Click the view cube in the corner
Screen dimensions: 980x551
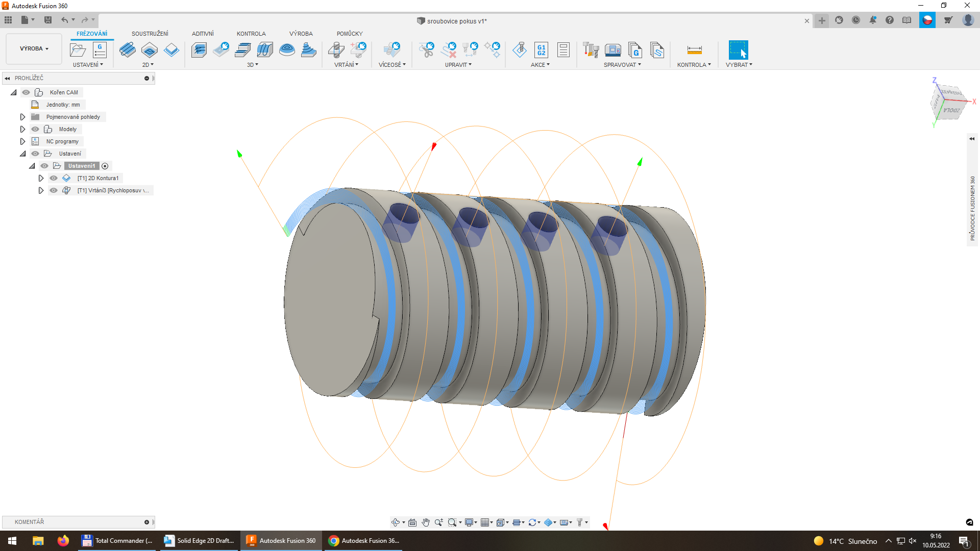pyautogui.click(x=950, y=102)
